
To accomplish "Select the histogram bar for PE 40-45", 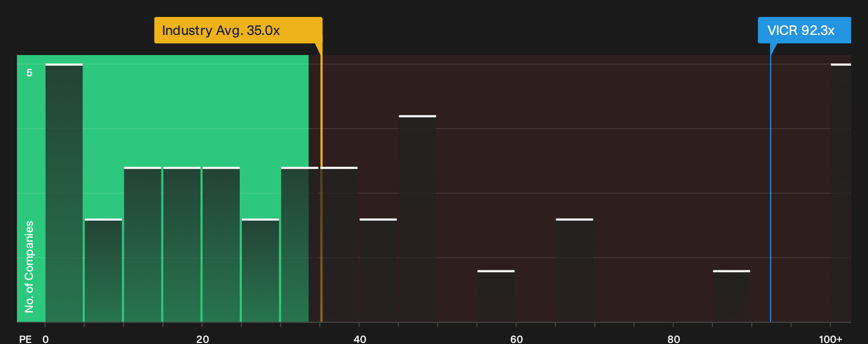I will (378, 270).
